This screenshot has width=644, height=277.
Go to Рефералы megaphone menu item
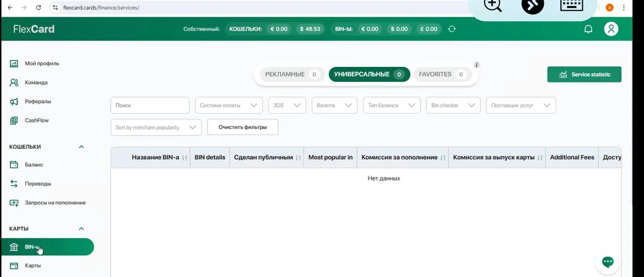[x=38, y=102]
